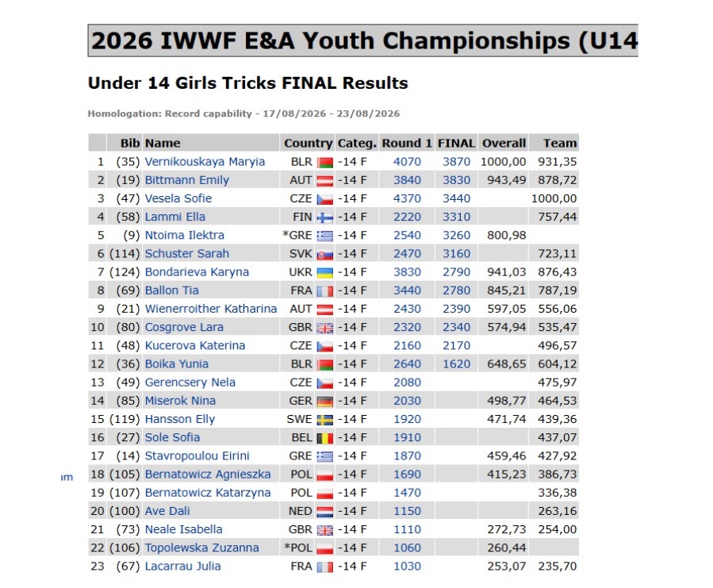Open Vernikouskaya Maryia's profile link

pyautogui.click(x=205, y=162)
